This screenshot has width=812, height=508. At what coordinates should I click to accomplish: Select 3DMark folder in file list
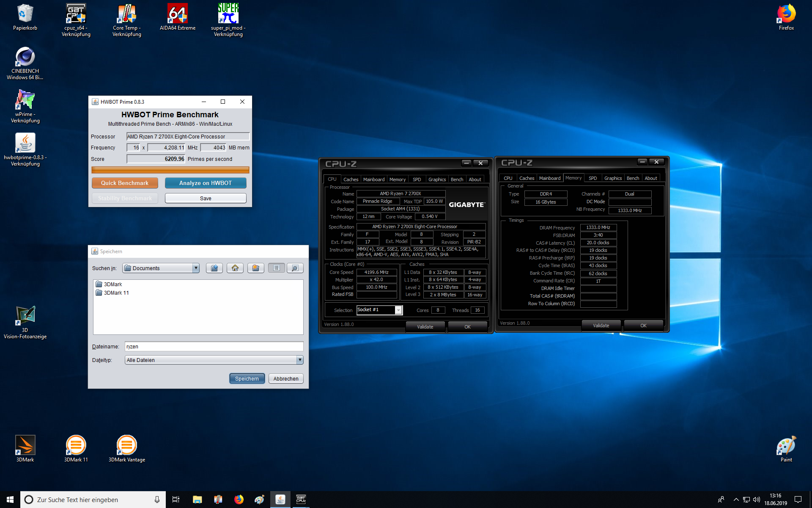tap(109, 284)
